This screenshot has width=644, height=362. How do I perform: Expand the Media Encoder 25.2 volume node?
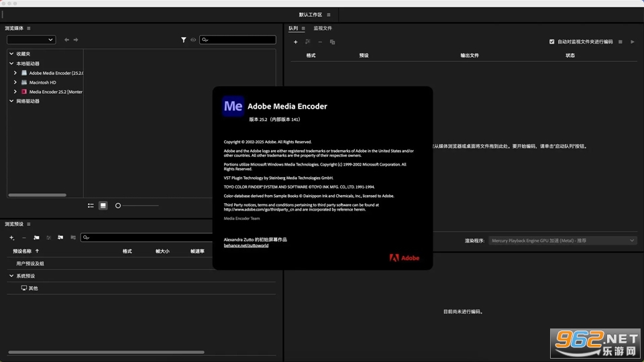[x=15, y=92]
